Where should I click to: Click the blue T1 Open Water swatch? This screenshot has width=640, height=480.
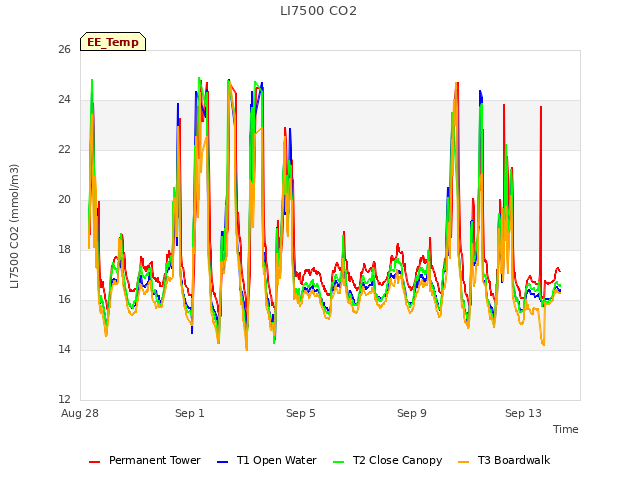pos(222,462)
